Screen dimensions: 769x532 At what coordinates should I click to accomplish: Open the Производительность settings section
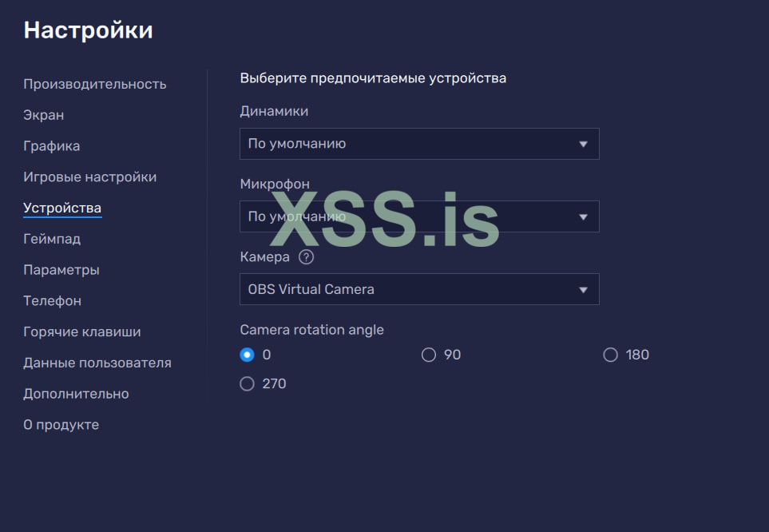tap(94, 84)
